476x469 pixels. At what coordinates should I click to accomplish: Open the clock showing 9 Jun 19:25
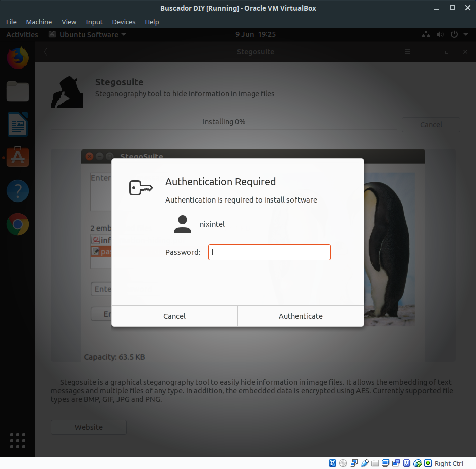point(256,34)
